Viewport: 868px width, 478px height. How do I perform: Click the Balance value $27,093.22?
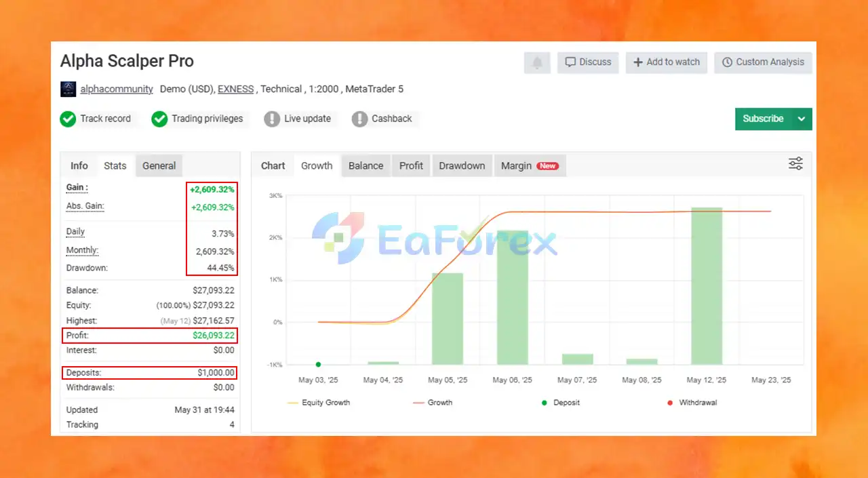coord(214,290)
